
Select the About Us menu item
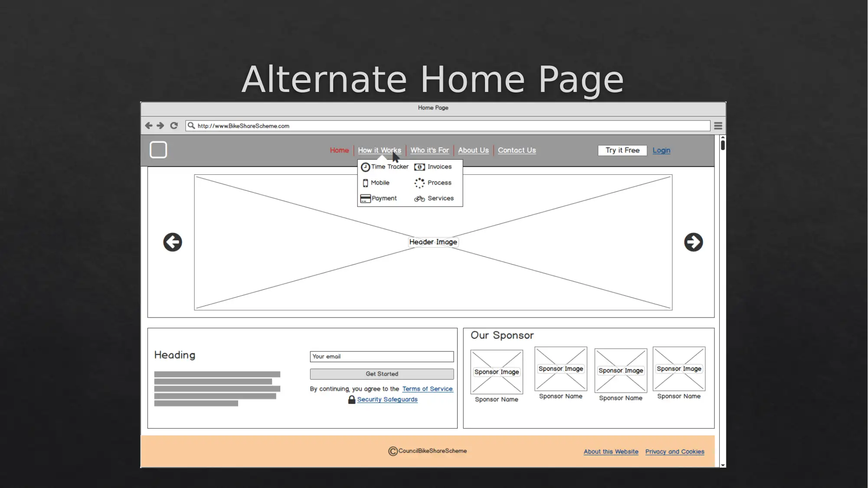tap(473, 150)
